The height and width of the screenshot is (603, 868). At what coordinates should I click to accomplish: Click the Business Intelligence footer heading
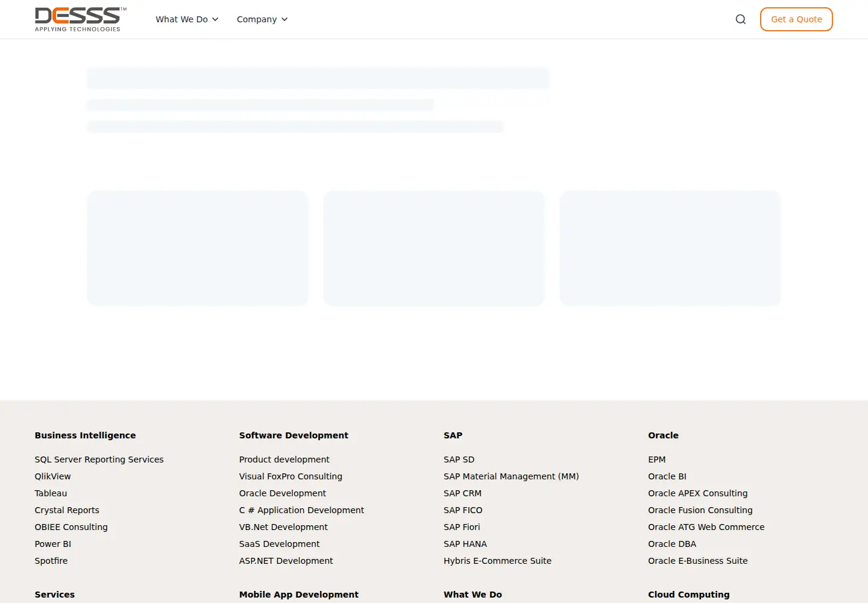click(x=85, y=435)
